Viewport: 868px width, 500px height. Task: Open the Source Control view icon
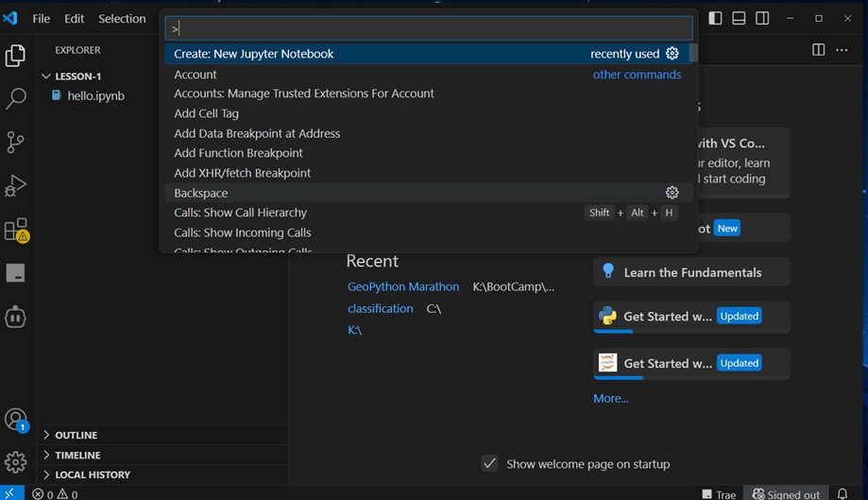[15, 143]
